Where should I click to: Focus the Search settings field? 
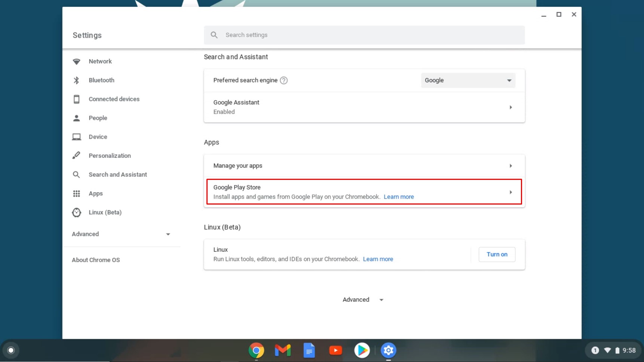(x=364, y=35)
